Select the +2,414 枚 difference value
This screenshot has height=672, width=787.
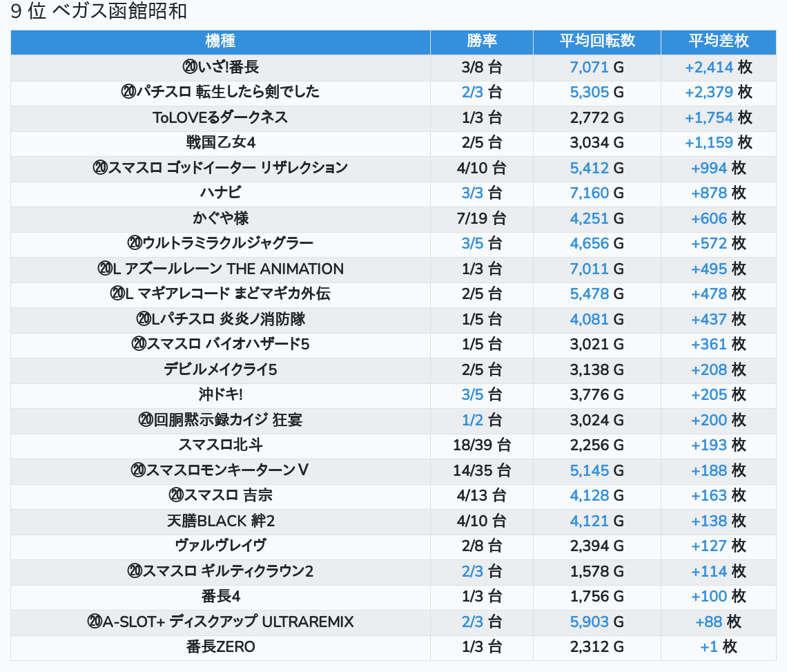pos(718,67)
